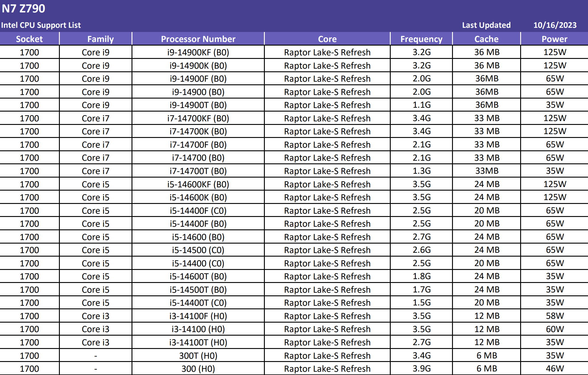
Task: Click 1700 socket in i9-14900KF row
Action: tap(29, 52)
